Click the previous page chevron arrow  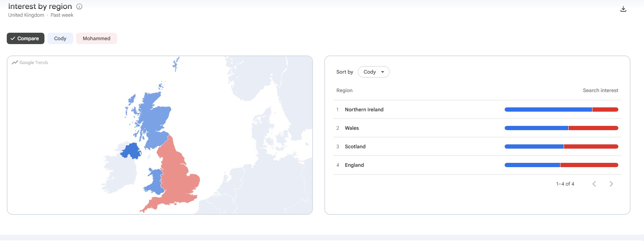tap(594, 184)
